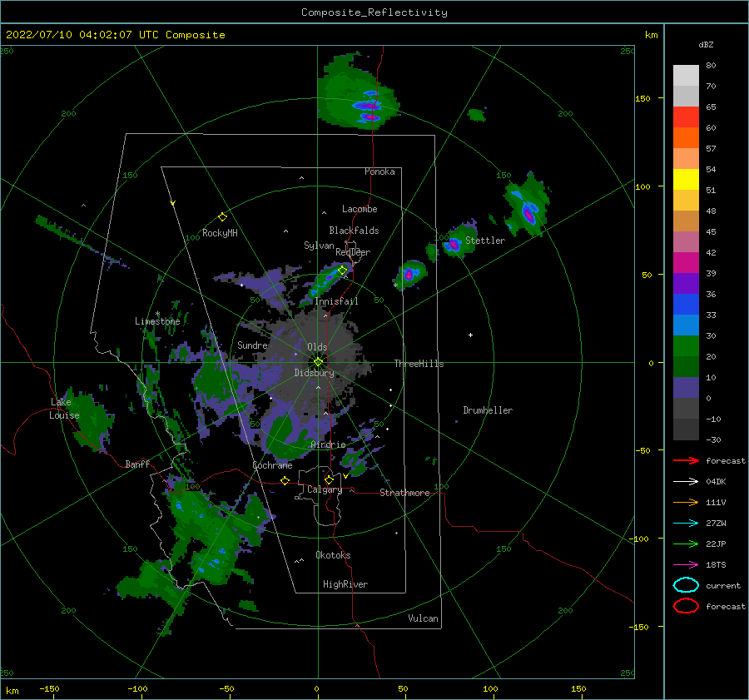Click the yellow diamond marker above Calgary
This screenshot has height=700, width=749.
click(x=329, y=479)
